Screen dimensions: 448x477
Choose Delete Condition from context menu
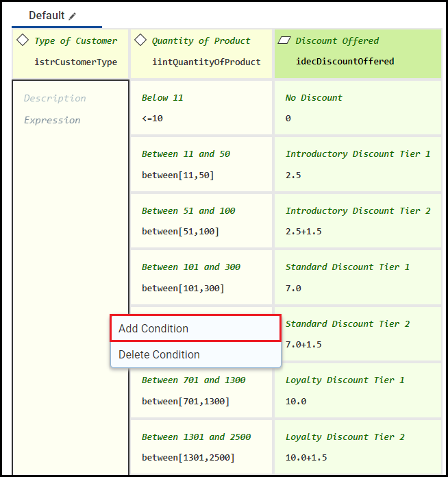pyautogui.click(x=195, y=354)
